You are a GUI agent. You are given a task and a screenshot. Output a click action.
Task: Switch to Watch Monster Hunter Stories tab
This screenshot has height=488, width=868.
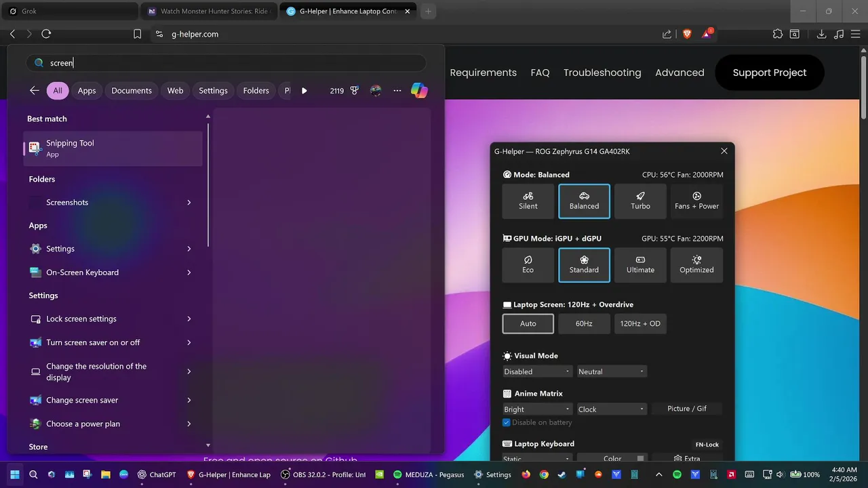pyautogui.click(x=209, y=12)
